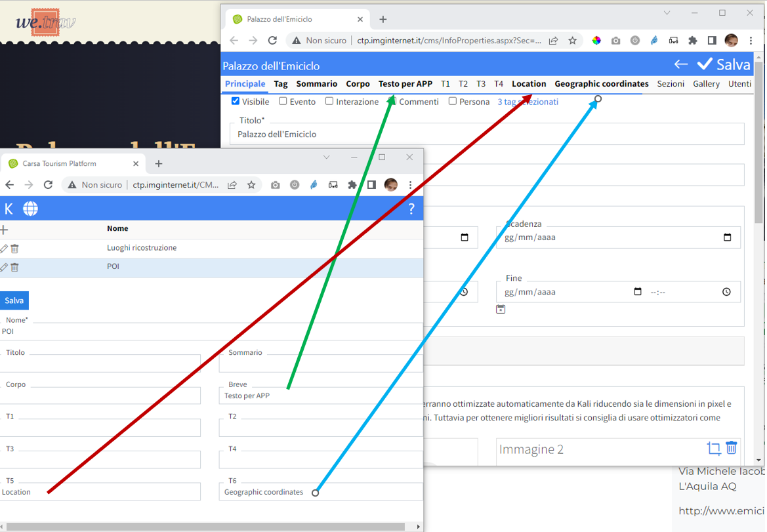
Task: Open the extensions puzzle icon in back browser
Action: (693, 41)
